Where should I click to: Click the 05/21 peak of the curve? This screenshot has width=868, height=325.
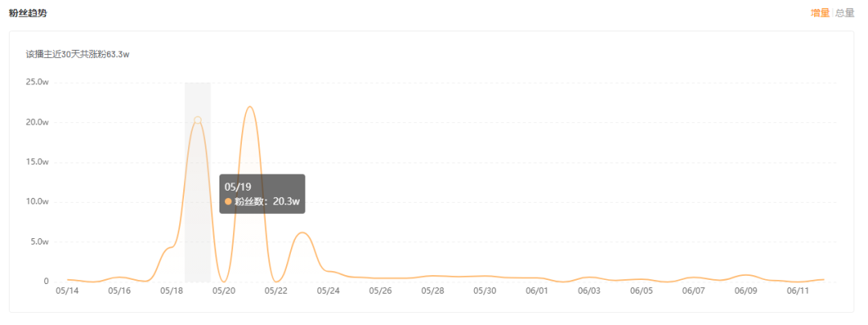point(250,107)
